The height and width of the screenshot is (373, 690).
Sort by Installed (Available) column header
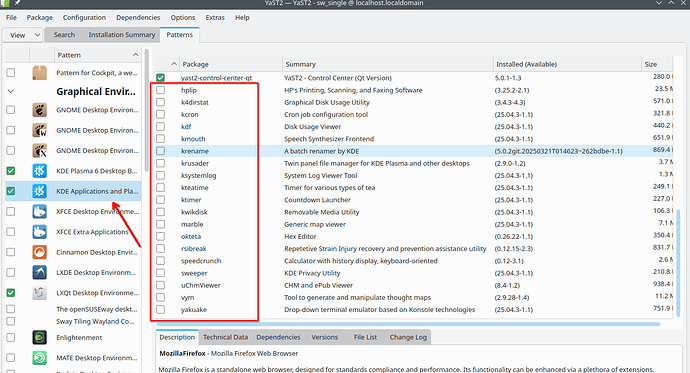tap(567, 64)
